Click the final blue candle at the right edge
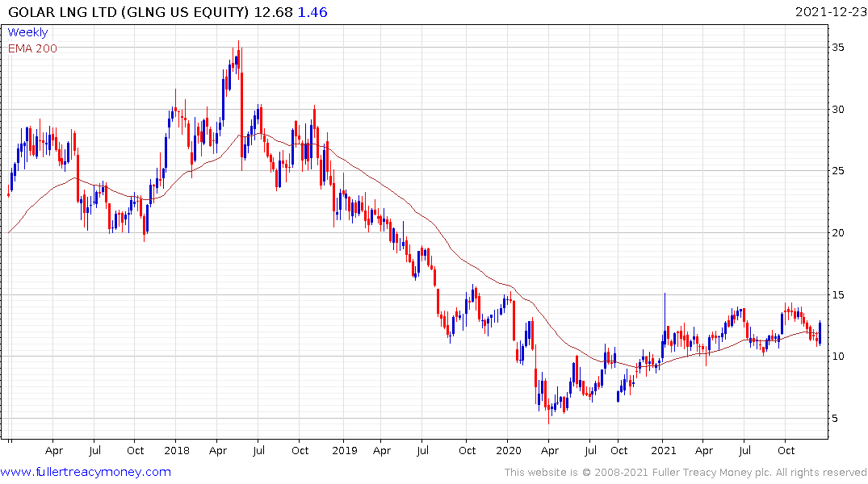This screenshot has height=484, width=868. tap(820, 333)
